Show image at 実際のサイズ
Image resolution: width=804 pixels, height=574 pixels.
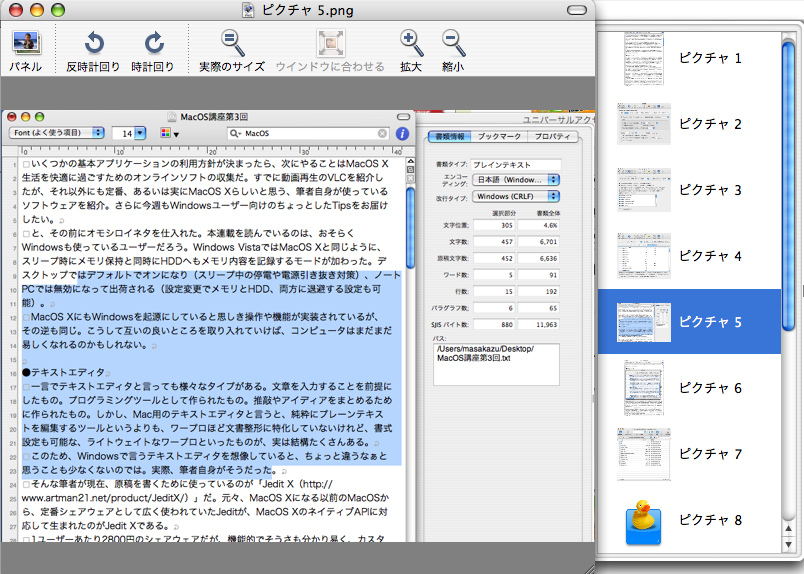point(232,43)
